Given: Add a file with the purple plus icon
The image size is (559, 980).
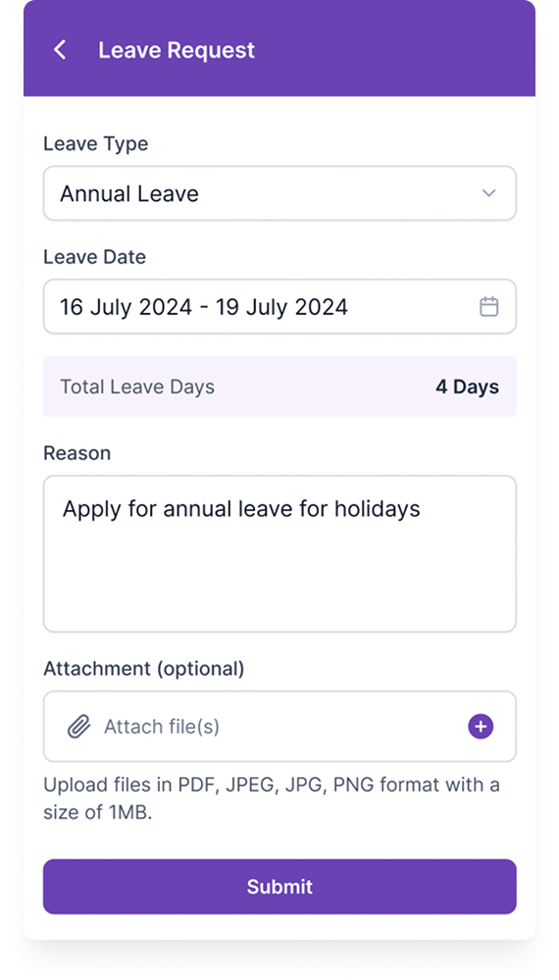Looking at the screenshot, I should (x=481, y=726).
